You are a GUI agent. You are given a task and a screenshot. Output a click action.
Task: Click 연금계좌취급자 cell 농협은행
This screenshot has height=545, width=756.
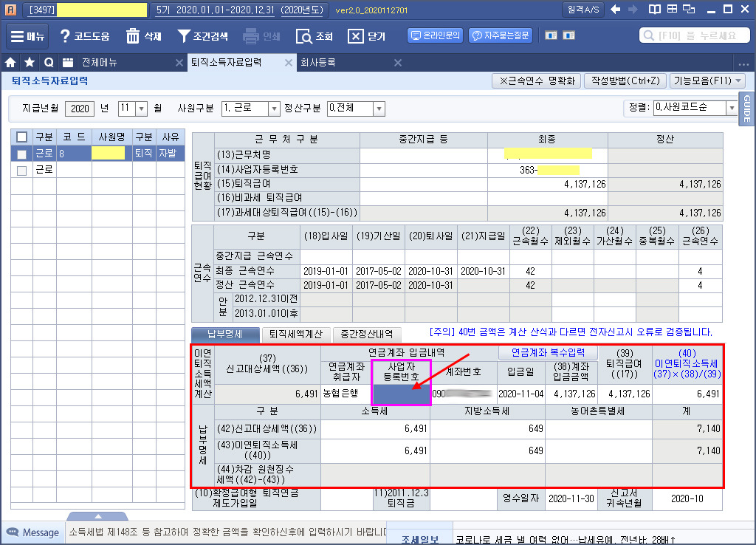(x=346, y=394)
